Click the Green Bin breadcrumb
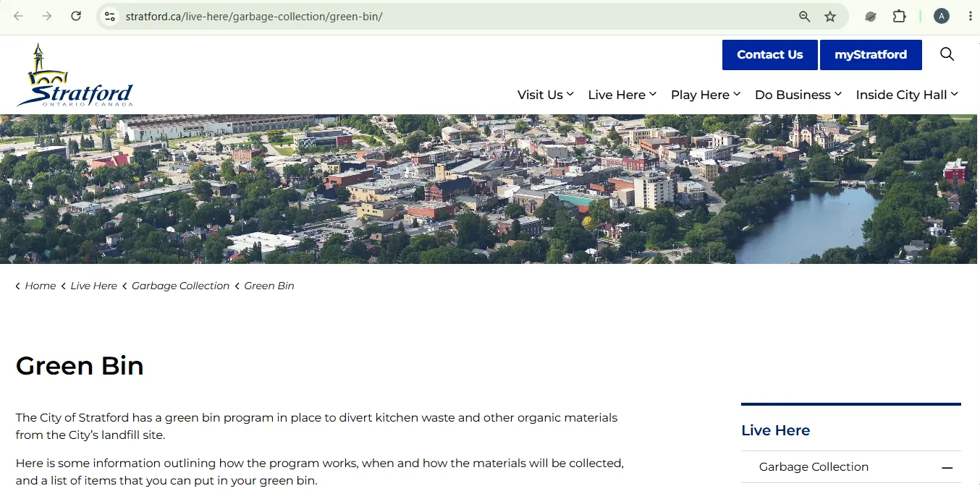 pos(269,286)
